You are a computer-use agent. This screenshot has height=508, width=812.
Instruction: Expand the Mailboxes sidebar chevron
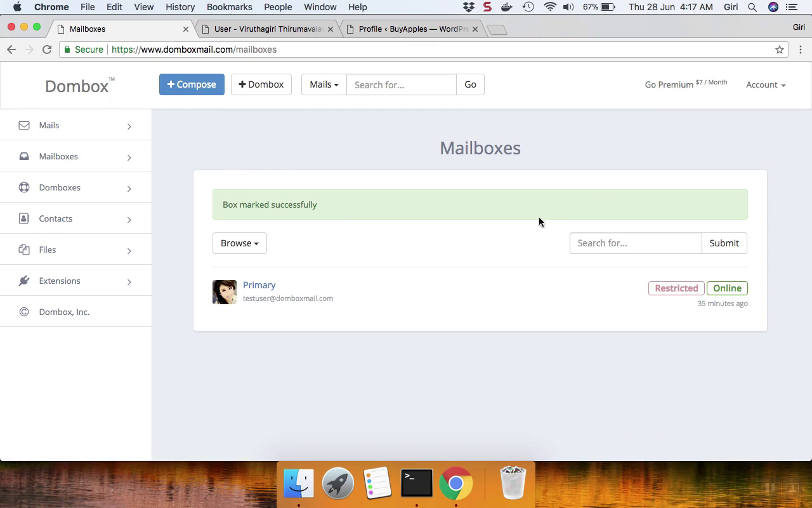tap(129, 157)
